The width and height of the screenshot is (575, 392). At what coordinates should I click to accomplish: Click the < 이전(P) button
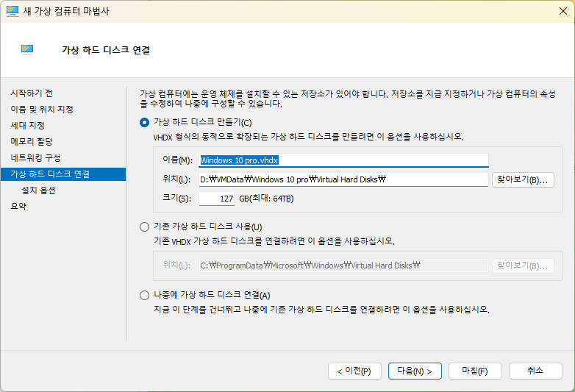pos(354,371)
